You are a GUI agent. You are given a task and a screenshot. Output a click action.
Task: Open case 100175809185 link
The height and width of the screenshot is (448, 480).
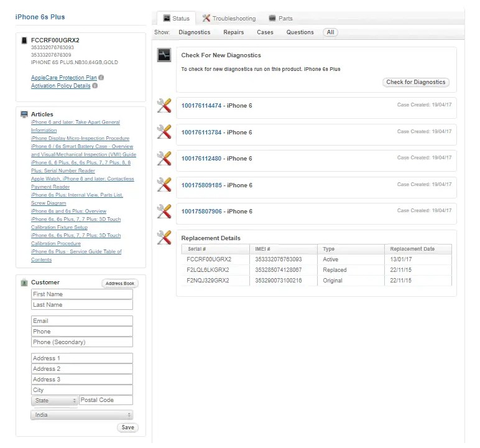click(201, 185)
